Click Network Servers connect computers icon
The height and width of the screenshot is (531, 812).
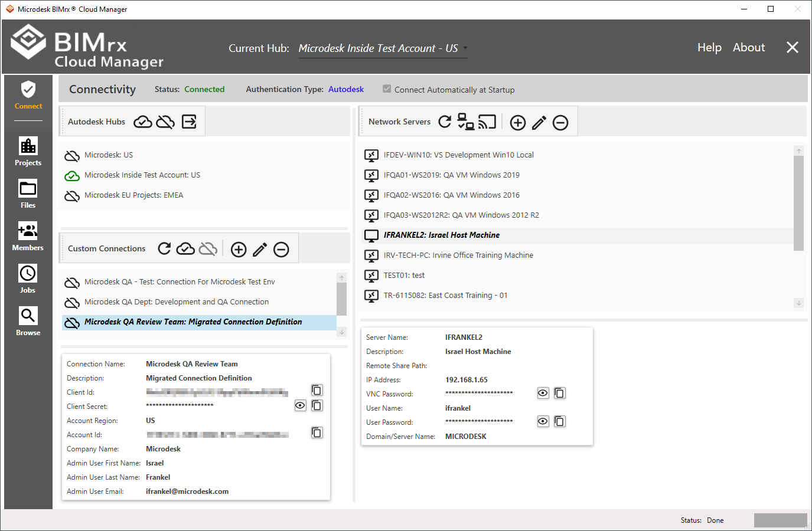coord(465,122)
